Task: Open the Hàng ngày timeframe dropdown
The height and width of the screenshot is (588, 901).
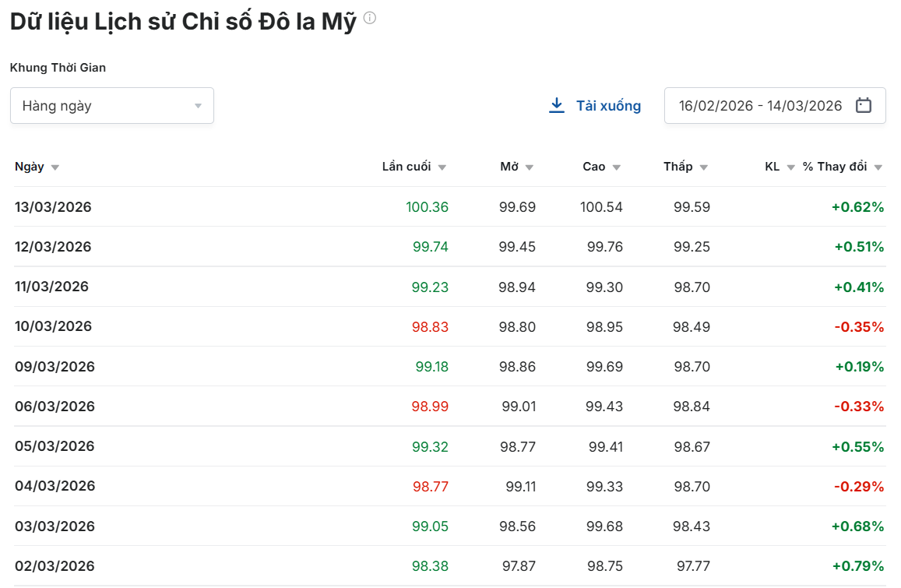Action: coord(111,106)
